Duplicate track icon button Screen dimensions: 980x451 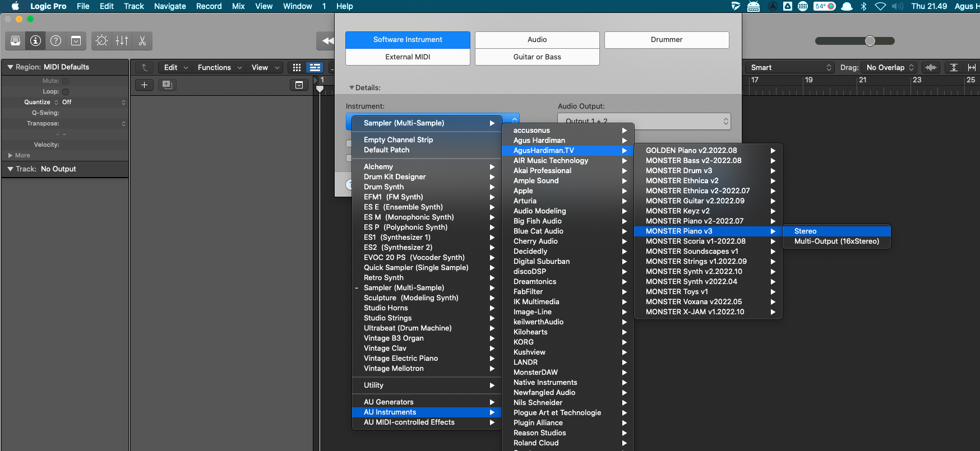pos(167,85)
